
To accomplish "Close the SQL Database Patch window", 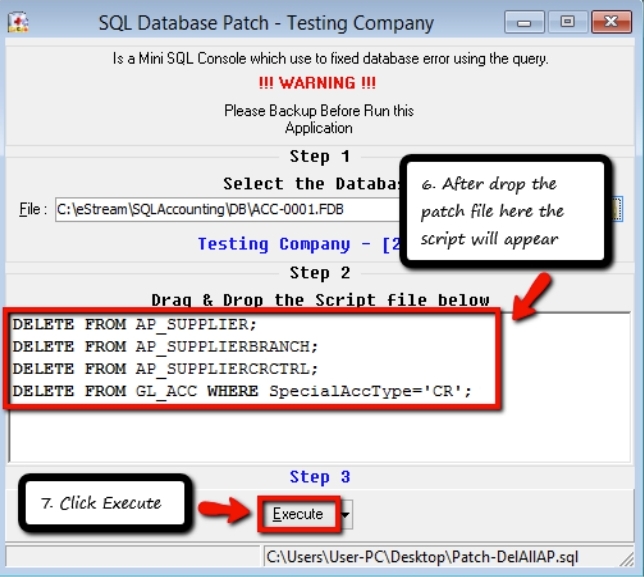I will point(611,20).
